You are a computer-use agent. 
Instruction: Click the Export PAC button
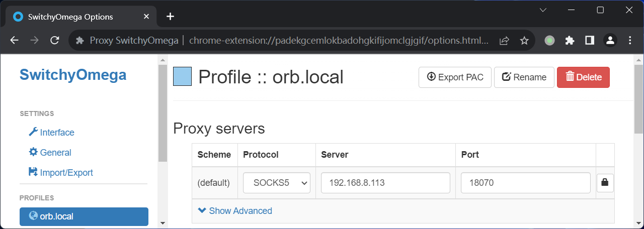tap(455, 77)
